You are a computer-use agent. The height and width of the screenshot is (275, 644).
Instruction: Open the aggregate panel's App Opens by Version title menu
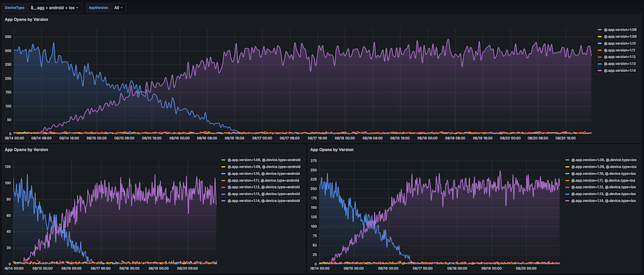pos(26,20)
